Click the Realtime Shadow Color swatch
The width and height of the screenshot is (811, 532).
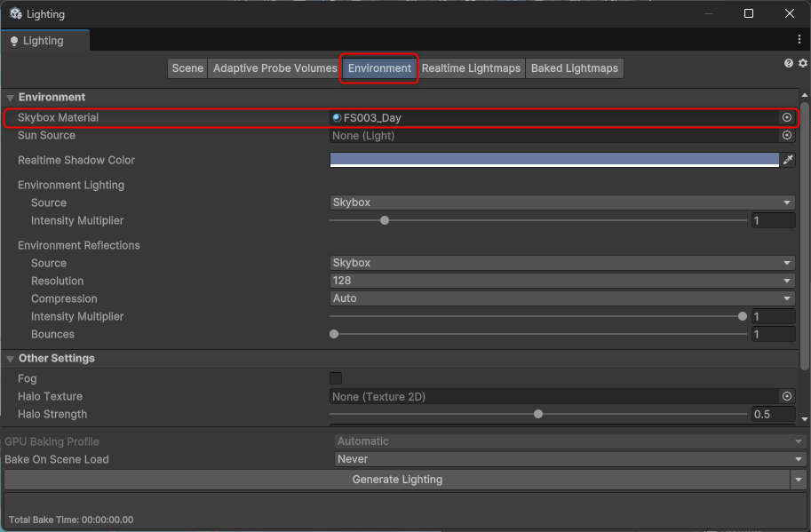pyautogui.click(x=553, y=160)
